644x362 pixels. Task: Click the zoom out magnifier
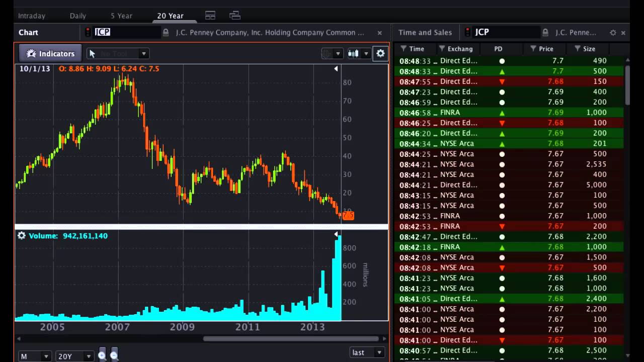pos(114,355)
